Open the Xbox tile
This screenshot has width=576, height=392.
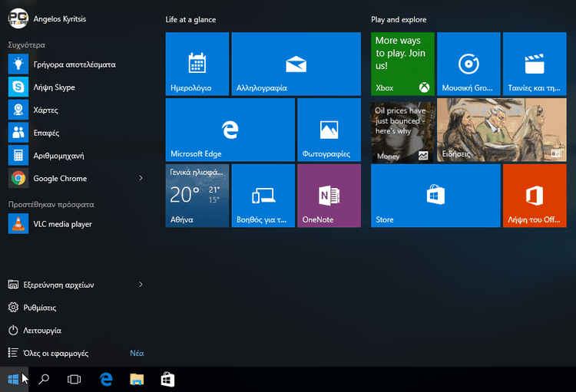[402, 64]
